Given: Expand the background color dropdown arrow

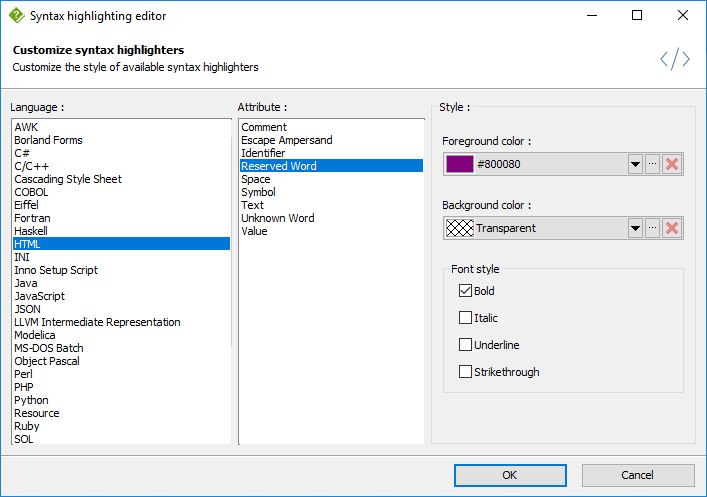Looking at the screenshot, I should (x=635, y=228).
